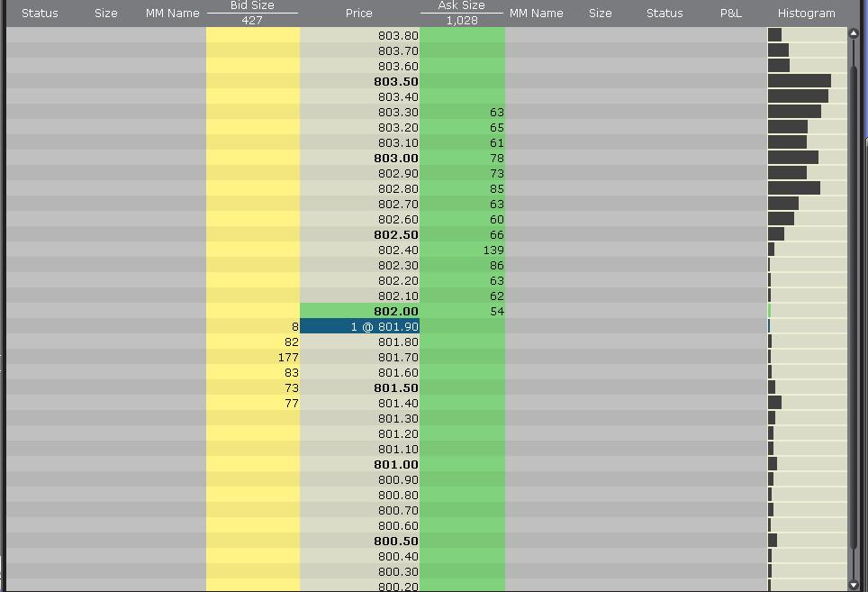Screen dimensions: 868x592
Task: Click price level 801.50
Action: click(360, 387)
